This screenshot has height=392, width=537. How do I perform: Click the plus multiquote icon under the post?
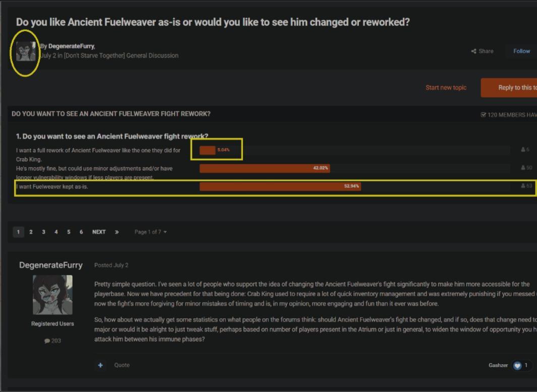(x=100, y=365)
